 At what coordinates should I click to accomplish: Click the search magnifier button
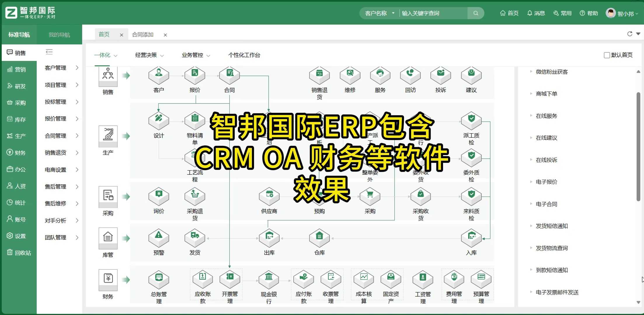tap(476, 13)
